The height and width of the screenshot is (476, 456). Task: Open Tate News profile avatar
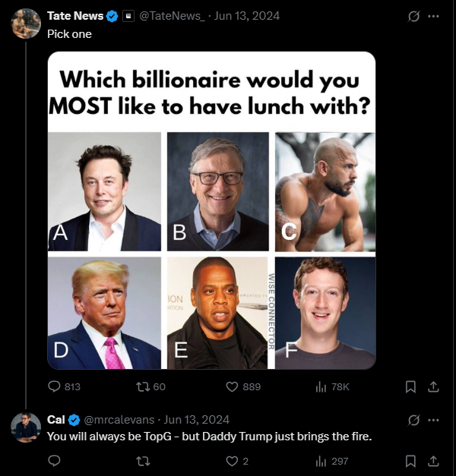pos(26,24)
